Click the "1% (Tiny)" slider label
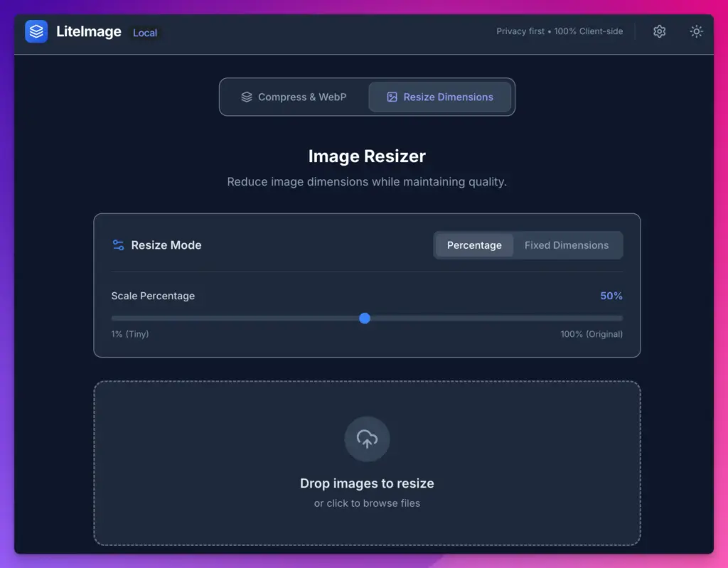Viewport: 728px width, 568px height. point(130,334)
